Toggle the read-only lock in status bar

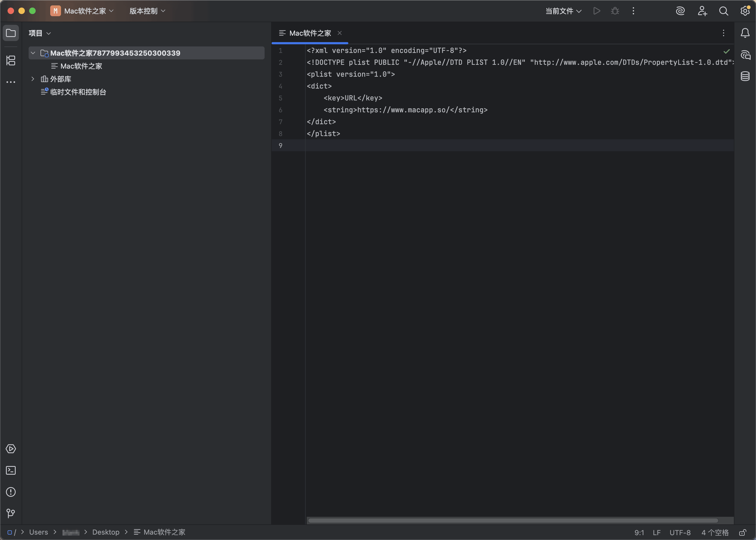(x=742, y=532)
